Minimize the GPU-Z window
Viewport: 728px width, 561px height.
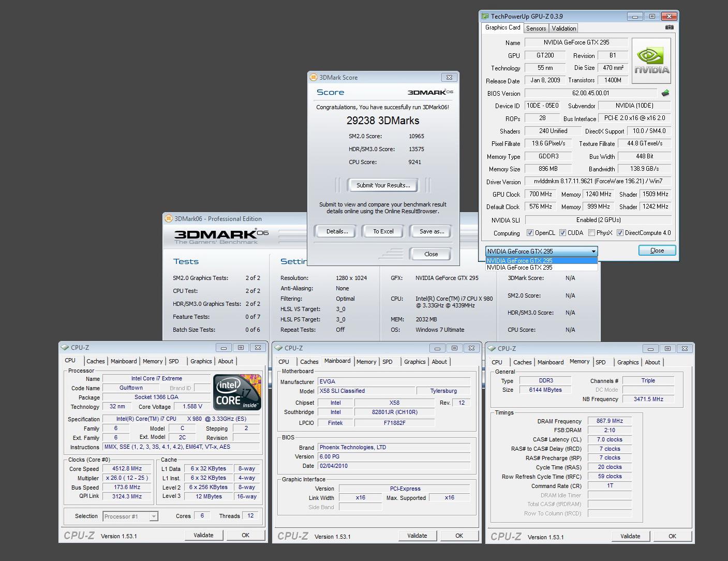click(635, 17)
